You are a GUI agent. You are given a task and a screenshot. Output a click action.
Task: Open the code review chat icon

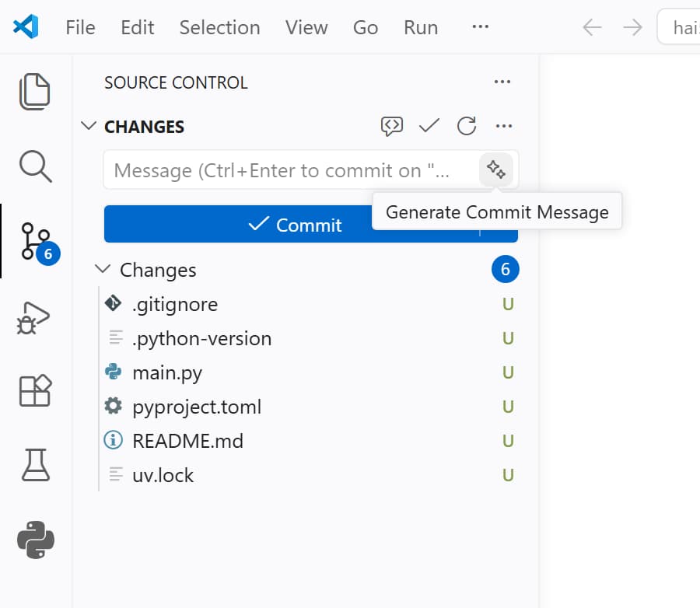point(392,126)
